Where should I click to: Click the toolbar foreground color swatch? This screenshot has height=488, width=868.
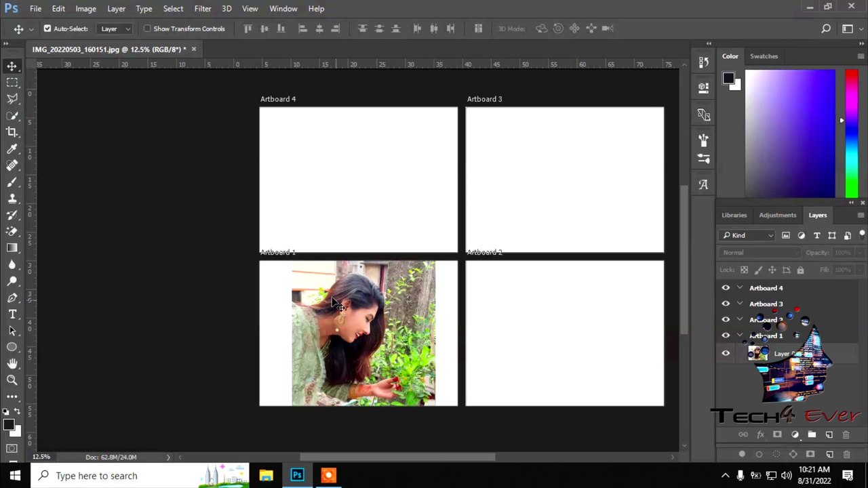[8, 425]
